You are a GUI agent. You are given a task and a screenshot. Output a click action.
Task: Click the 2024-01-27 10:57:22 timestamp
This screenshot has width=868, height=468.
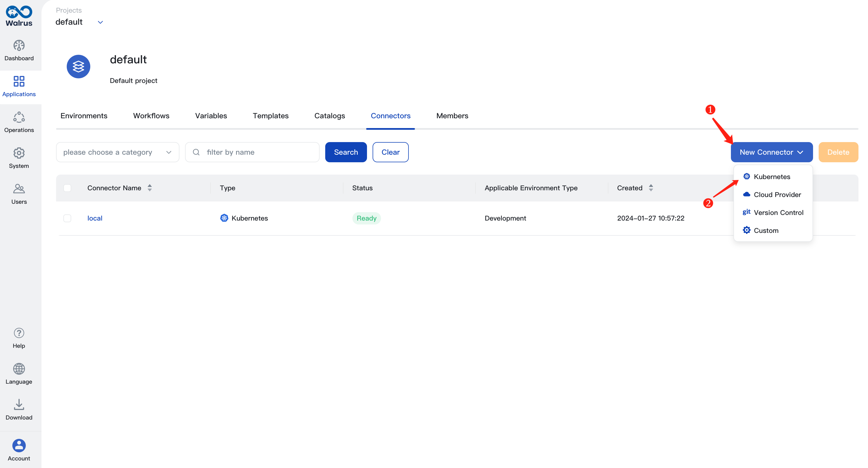pos(651,218)
